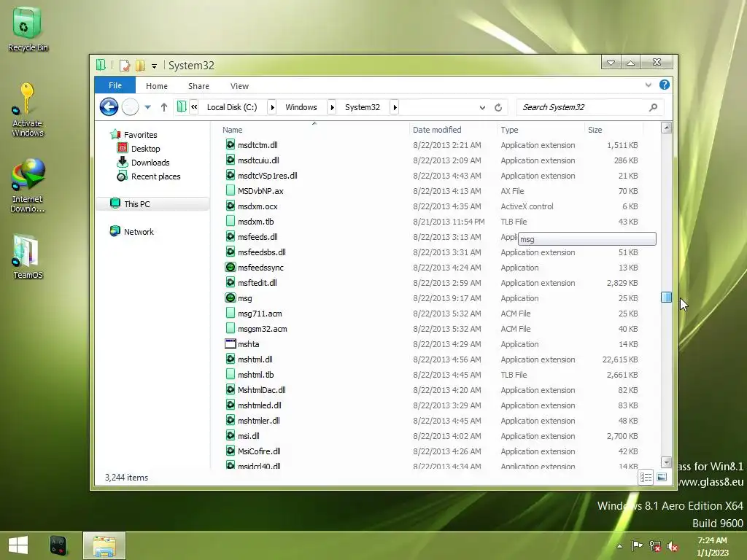747x560 pixels.
Task: Click the System32 window title-bar icon
Action: point(101,65)
